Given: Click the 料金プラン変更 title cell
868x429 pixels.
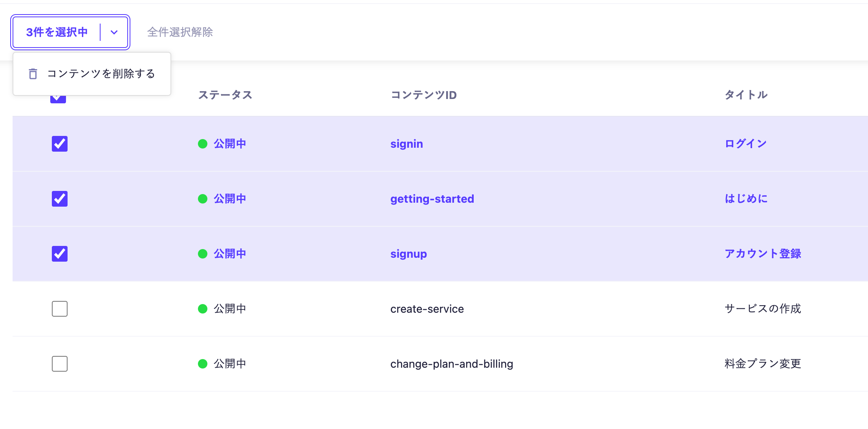Looking at the screenshot, I should coord(762,364).
